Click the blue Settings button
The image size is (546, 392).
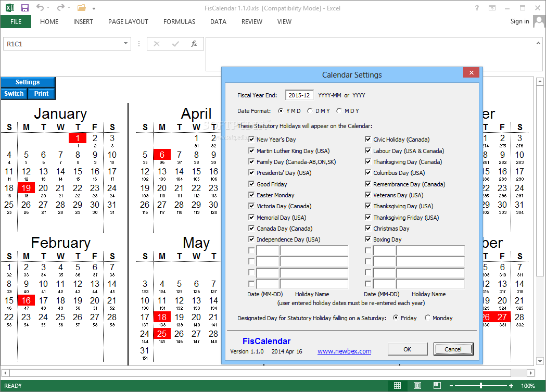coord(28,82)
